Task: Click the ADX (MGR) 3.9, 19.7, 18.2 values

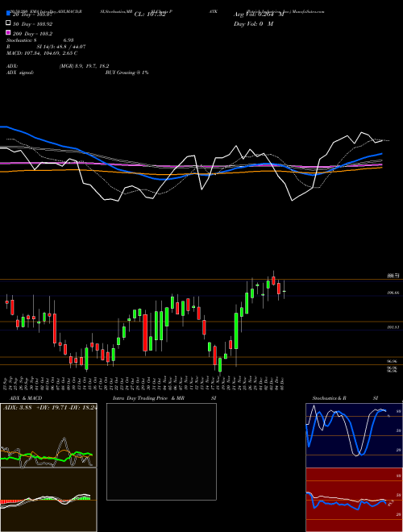Action: point(84,66)
